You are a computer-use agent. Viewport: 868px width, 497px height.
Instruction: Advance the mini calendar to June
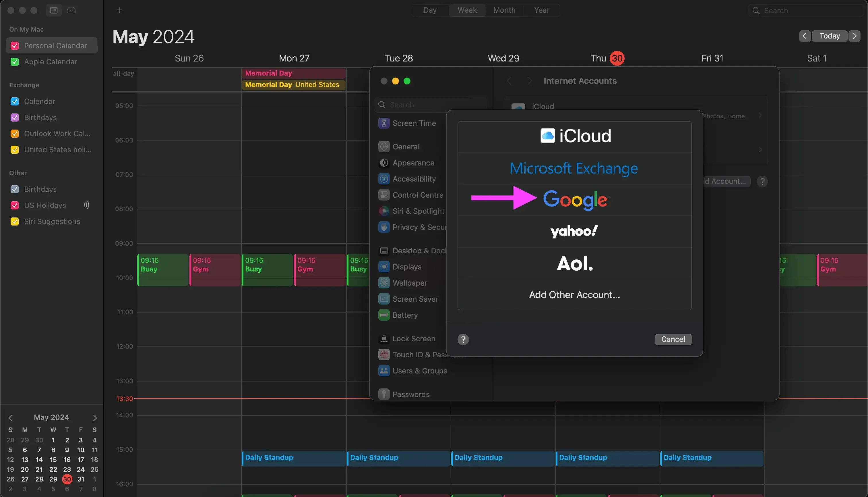(94, 417)
